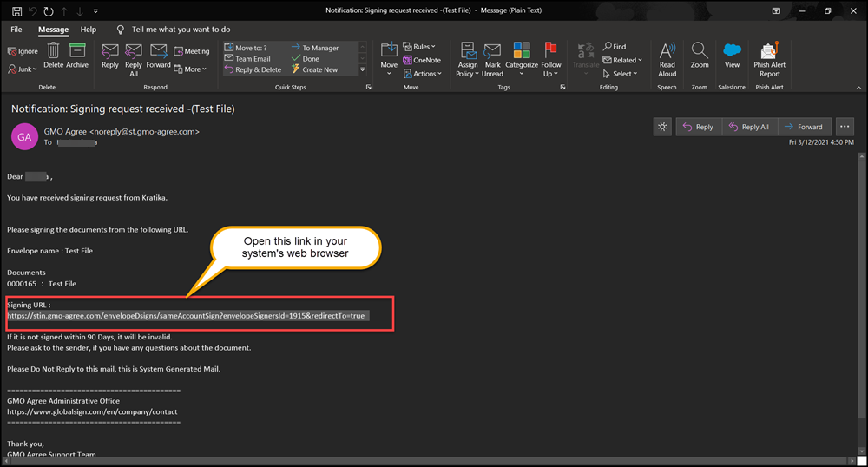Viewport: 868px width, 467px height.
Task: Click the sender name GMO Agree
Action: tap(65, 132)
